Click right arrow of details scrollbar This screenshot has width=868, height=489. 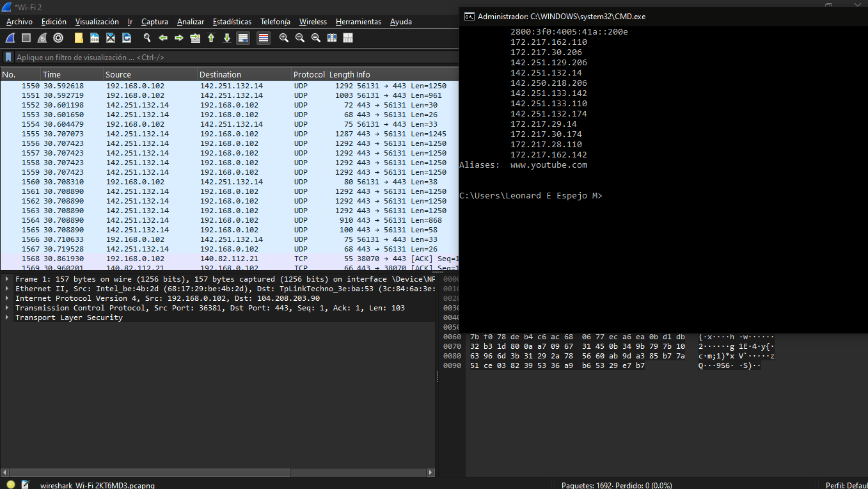click(431, 472)
